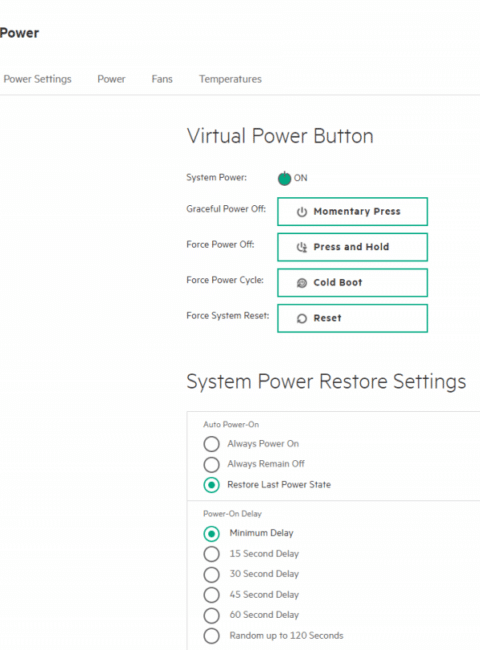
Task: Click Graceful Power Off label text
Action: click(226, 209)
